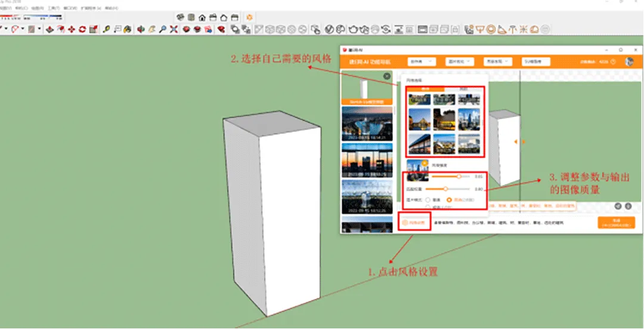The height and width of the screenshot is (329, 644).
Task: Open the 窗口 window menu
Action: (70, 8)
